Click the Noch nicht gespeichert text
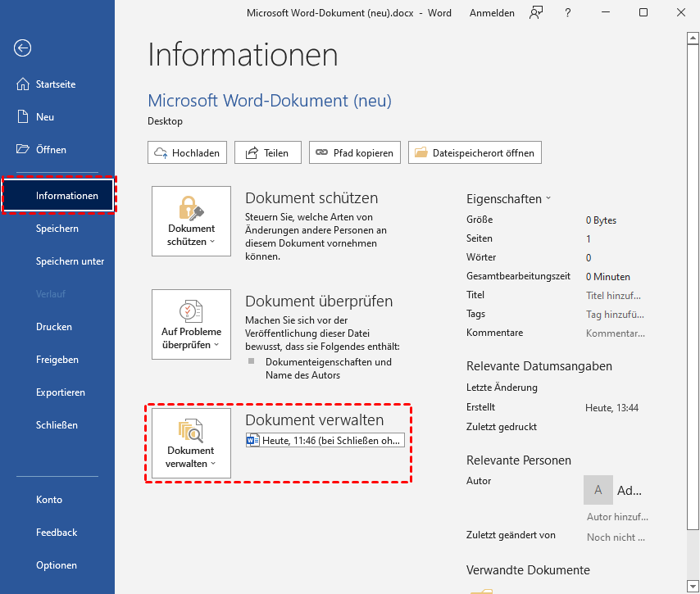Viewport: 700px width, 594px height. coord(616,537)
